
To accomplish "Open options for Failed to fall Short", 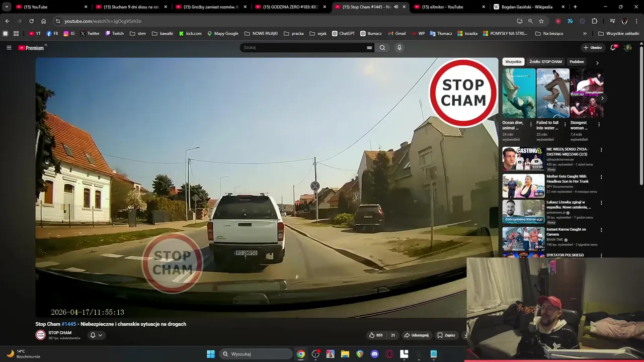I will (x=565, y=124).
